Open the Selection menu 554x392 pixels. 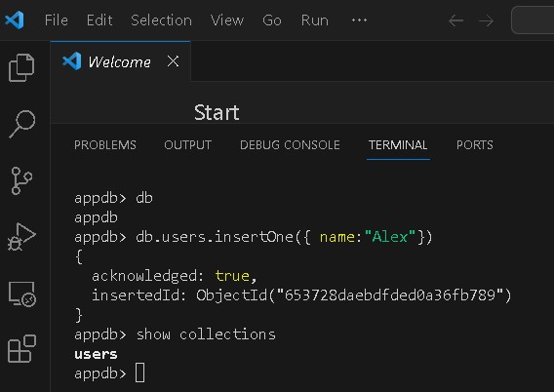coord(161,20)
